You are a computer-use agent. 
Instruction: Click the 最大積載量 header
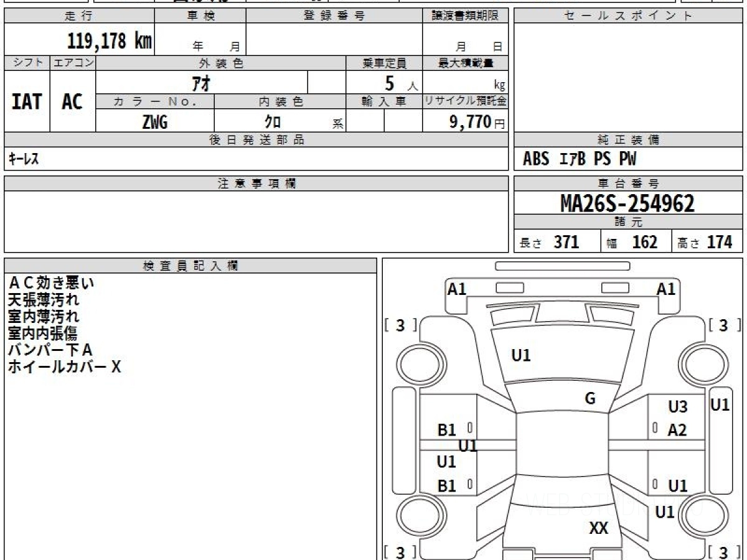click(466, 63)
